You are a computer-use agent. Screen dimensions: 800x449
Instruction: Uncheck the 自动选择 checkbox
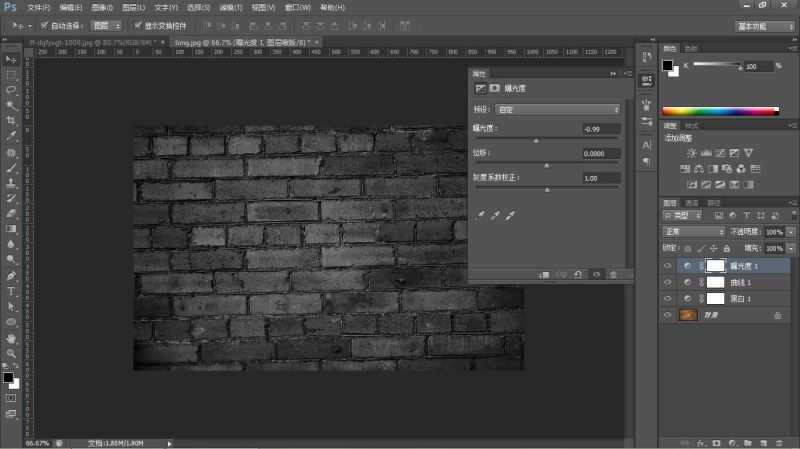click(44, 25)
